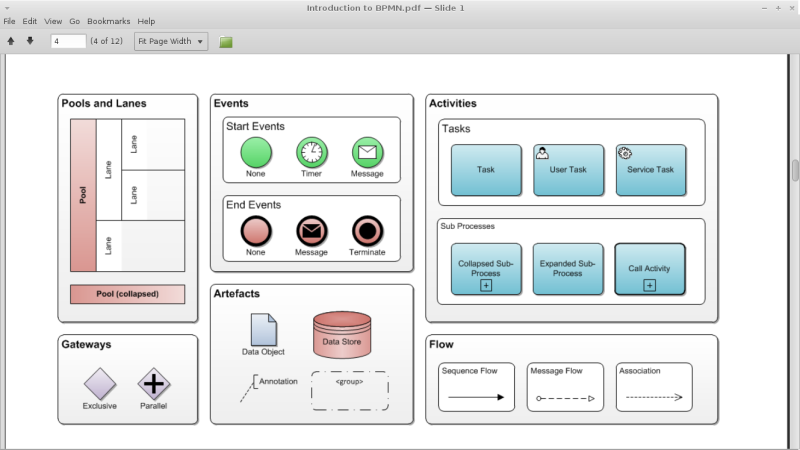Open the window menu arrow in title bar

8,8
